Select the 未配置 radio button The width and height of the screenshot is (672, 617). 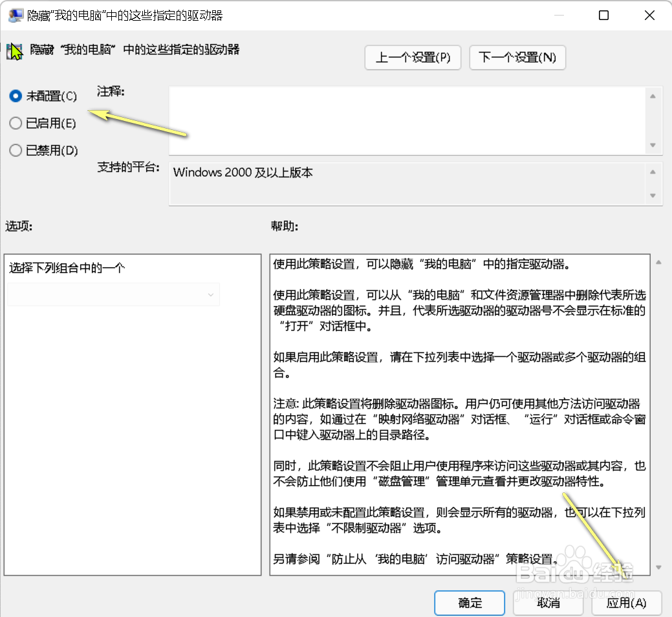pos(15,96)
